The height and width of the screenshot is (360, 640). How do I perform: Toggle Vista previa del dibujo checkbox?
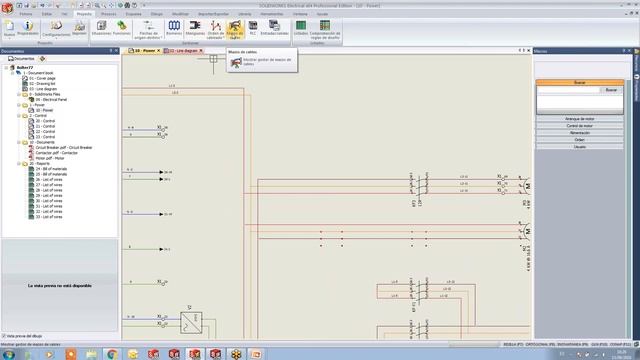(4, 336)
